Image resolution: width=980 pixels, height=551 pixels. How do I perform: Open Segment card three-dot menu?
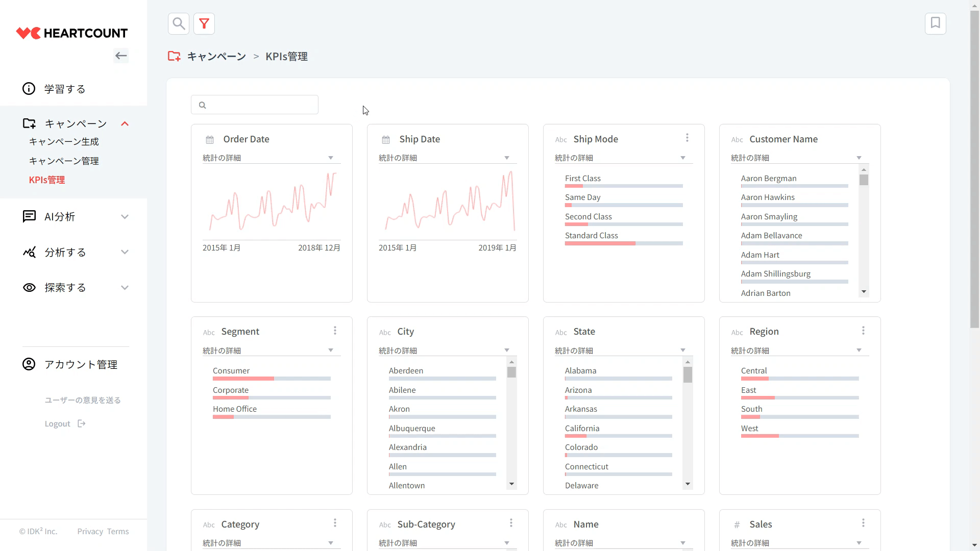pyautogui.click(x=335, y=331)
